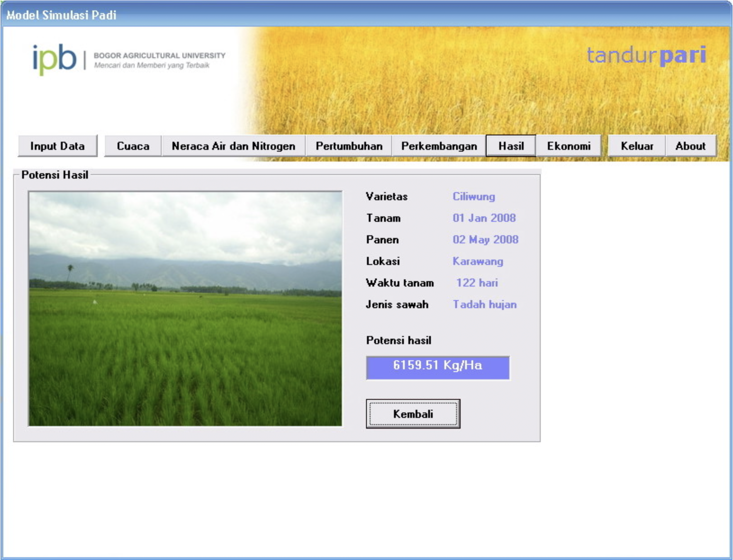This screenshot has height=560, width=733.
Task: Click the Ciliwung variety value
Action: (x=473, y=197)
